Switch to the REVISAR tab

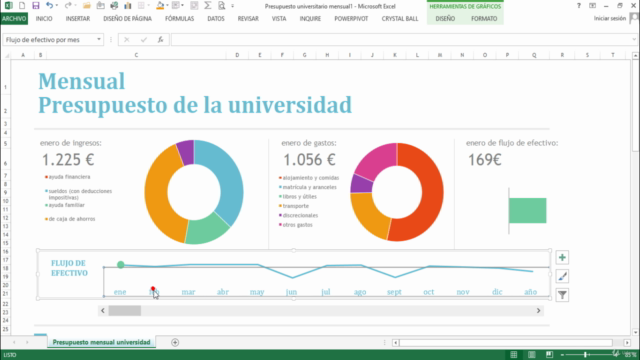(x=248, y=18)
